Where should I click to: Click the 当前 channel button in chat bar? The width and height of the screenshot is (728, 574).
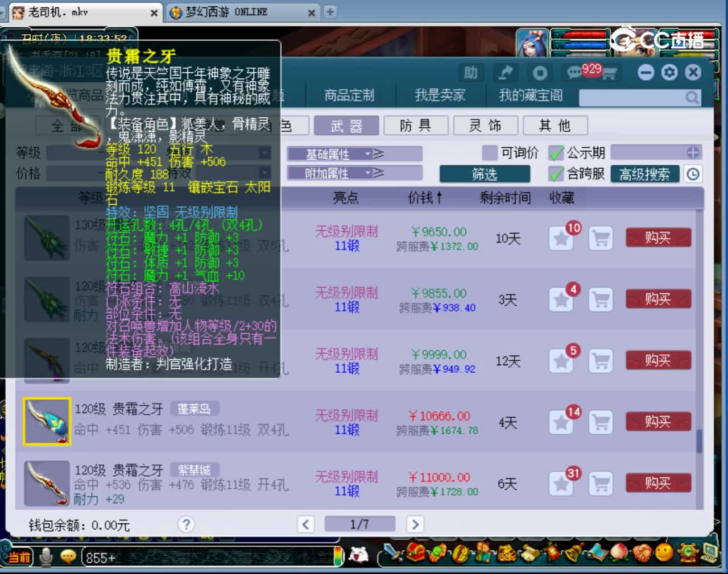(x=19, y=557)
